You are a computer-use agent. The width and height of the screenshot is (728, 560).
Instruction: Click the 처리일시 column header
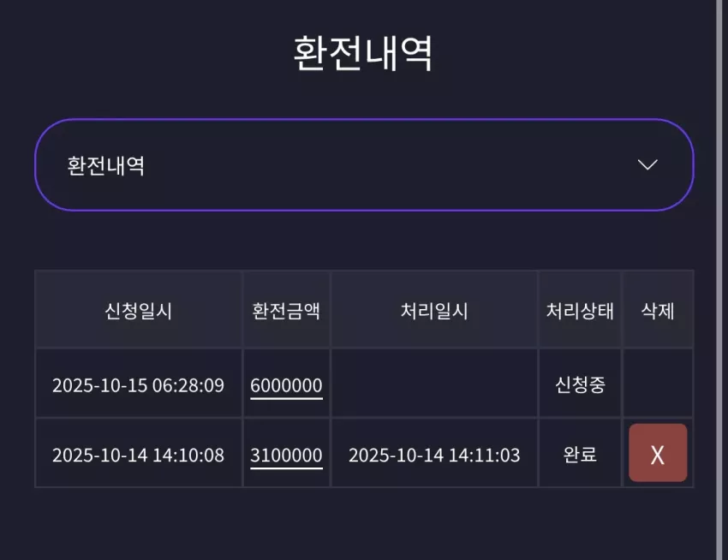434,310
